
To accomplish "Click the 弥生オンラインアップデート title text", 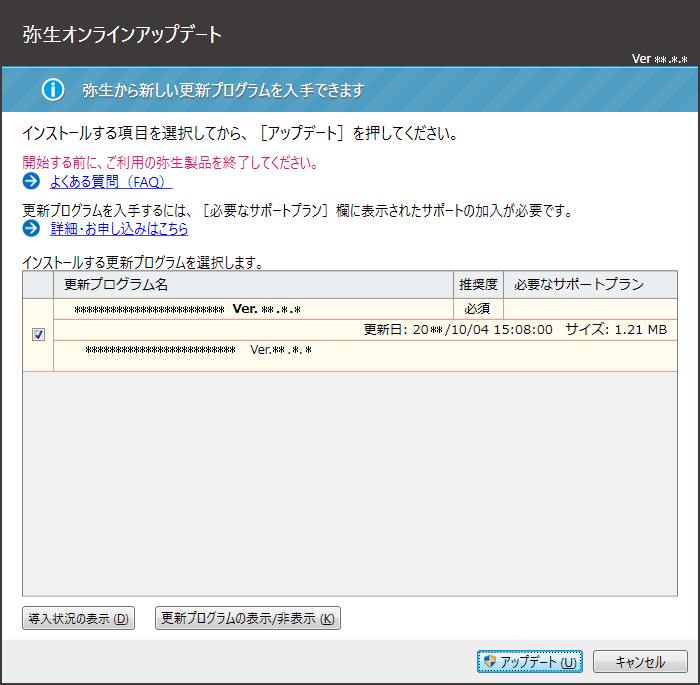I will [x=122, y=34].
